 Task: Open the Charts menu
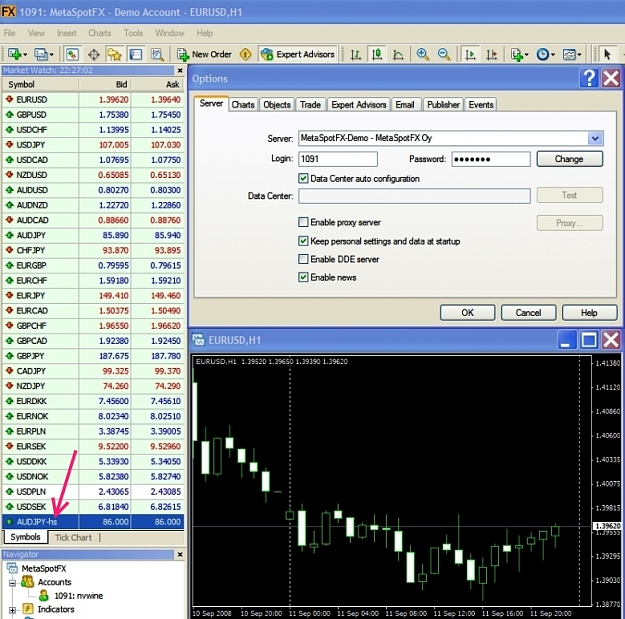(100, 33)
